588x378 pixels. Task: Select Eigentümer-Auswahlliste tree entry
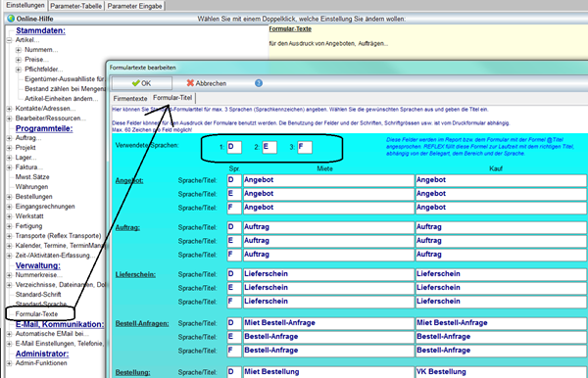(x=65, y=79)
